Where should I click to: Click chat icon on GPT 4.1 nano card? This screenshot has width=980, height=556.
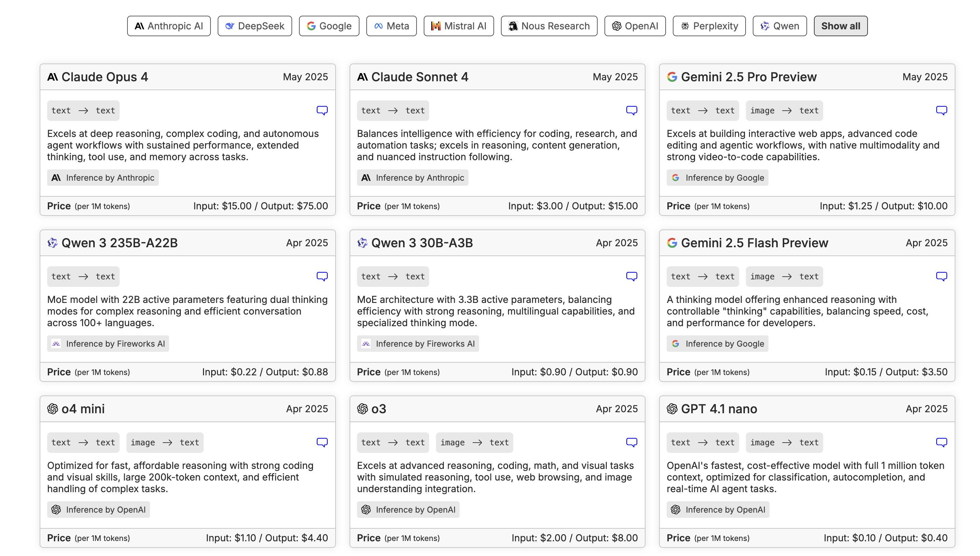click(x=941, y=442)
